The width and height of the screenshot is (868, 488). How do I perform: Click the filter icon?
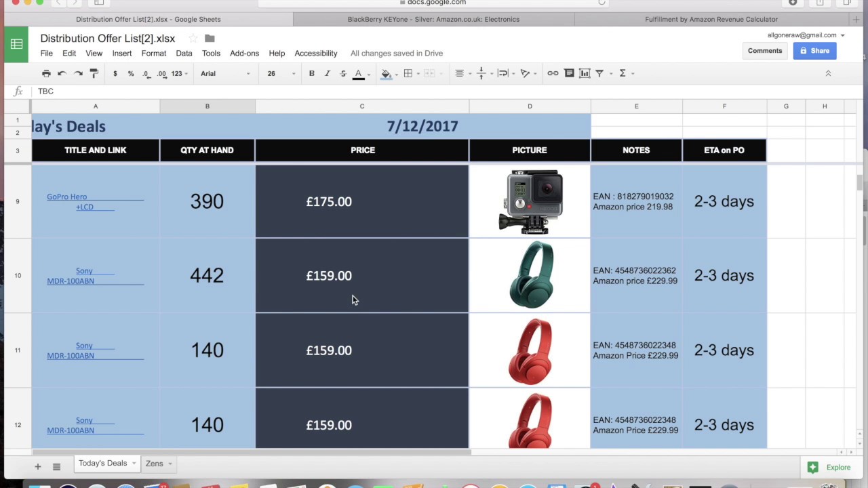click(x=599, y=73)
